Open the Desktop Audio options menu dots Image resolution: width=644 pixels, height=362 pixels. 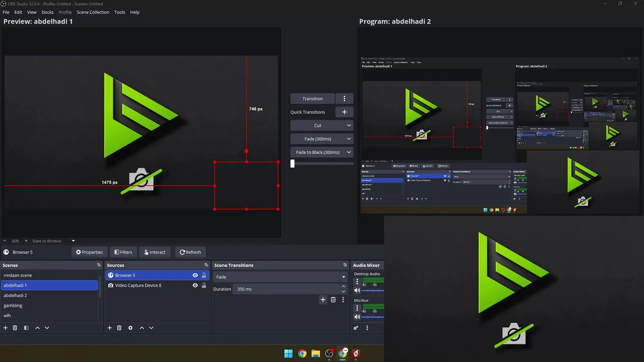[x=357, y=282]
